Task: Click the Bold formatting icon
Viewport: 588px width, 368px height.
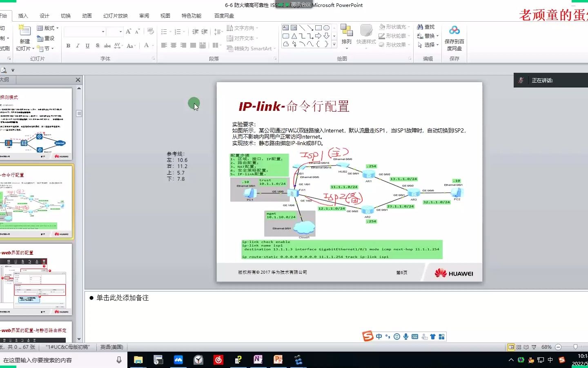Action: [68, 46]
